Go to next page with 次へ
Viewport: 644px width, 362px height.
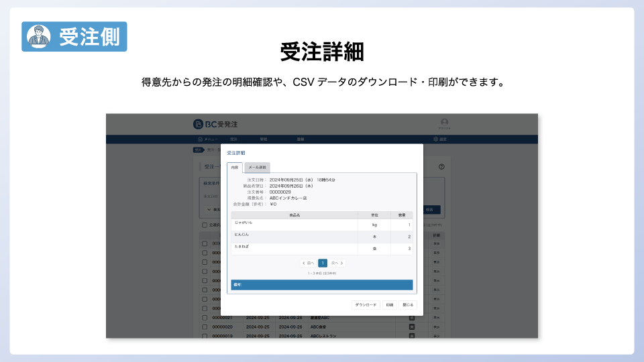[x=337, y=263]
